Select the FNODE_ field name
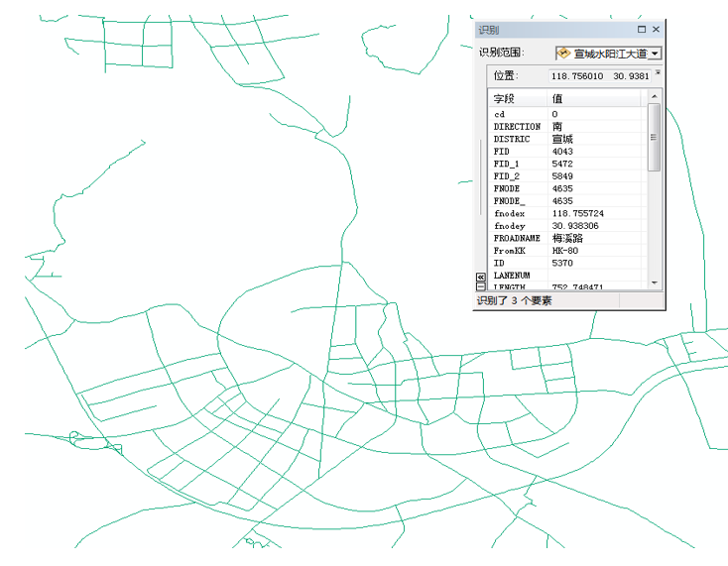 coord(510,201)
